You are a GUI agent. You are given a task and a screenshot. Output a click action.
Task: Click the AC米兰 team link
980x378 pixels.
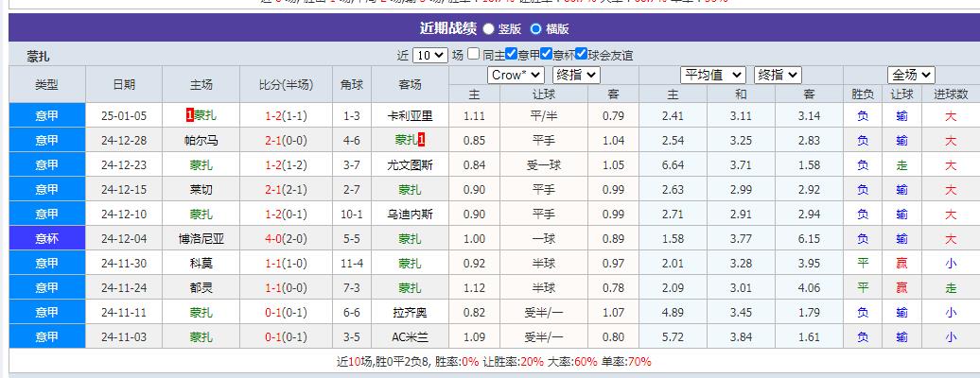coord(410,337)
